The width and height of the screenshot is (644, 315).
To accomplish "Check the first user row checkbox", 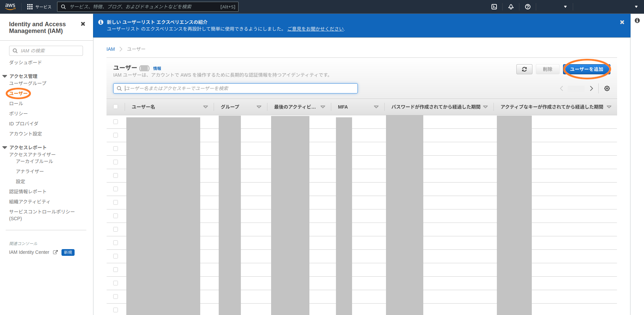I will [x=116, y=122].
